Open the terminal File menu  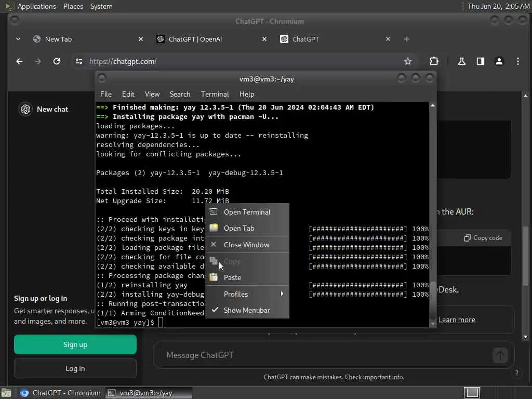106,95
